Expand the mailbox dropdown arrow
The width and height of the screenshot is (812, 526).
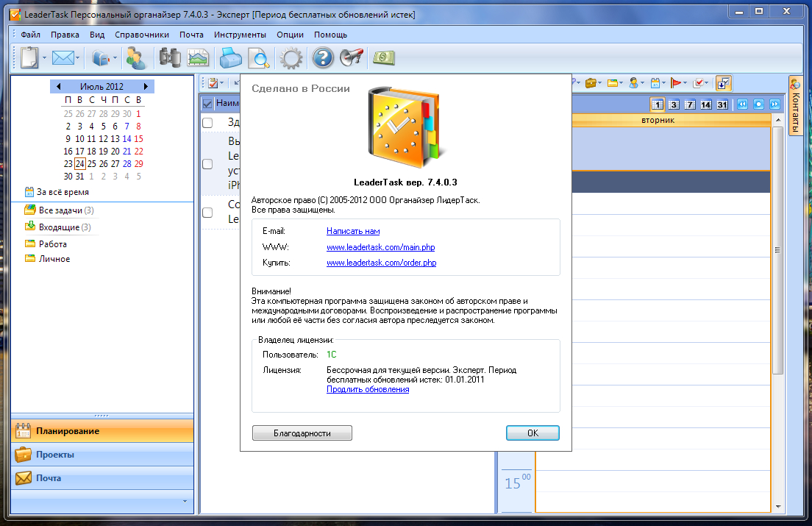coord(115,57)
